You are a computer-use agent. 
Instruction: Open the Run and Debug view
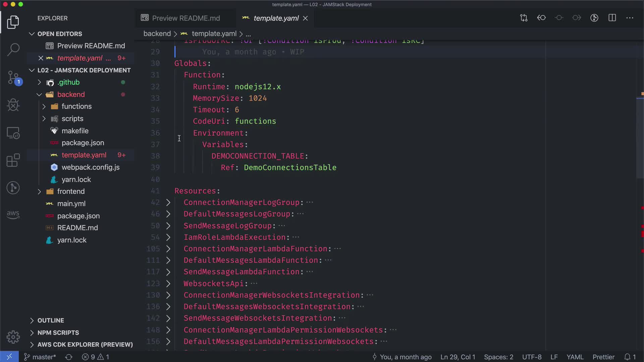click(x=13, y=105)
